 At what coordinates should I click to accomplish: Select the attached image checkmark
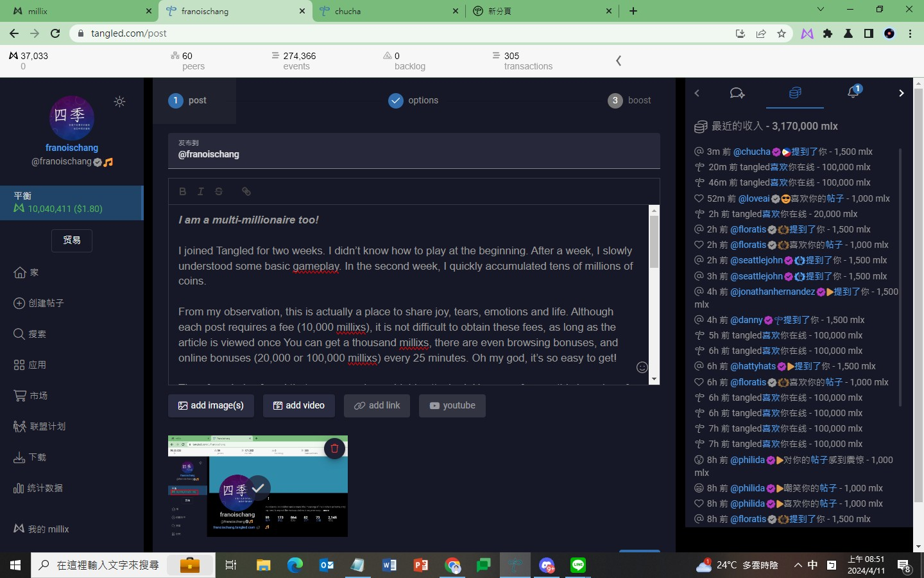point(258,488)
